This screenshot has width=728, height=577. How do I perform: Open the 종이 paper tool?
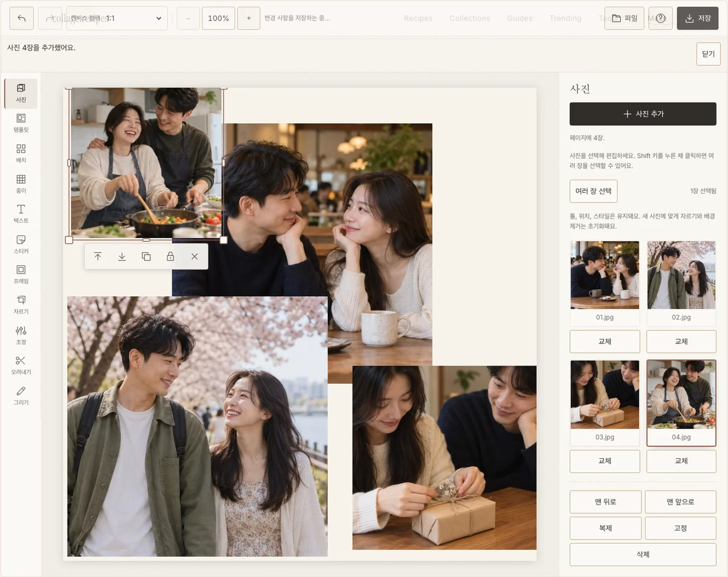21,184
